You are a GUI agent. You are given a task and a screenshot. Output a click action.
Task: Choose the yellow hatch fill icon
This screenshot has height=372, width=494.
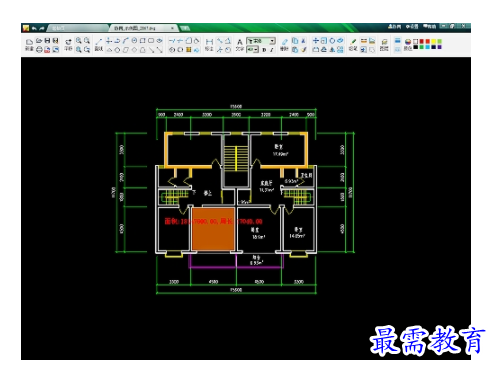pyautogui.click(x=188, y=50)
